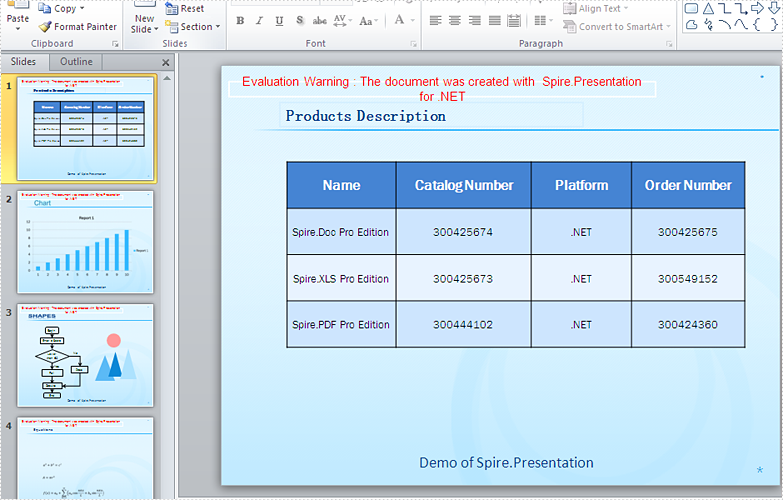Viewport: 783px width, 500px height.
Task: Switch to the Slides tab
Action: point(23,62)
